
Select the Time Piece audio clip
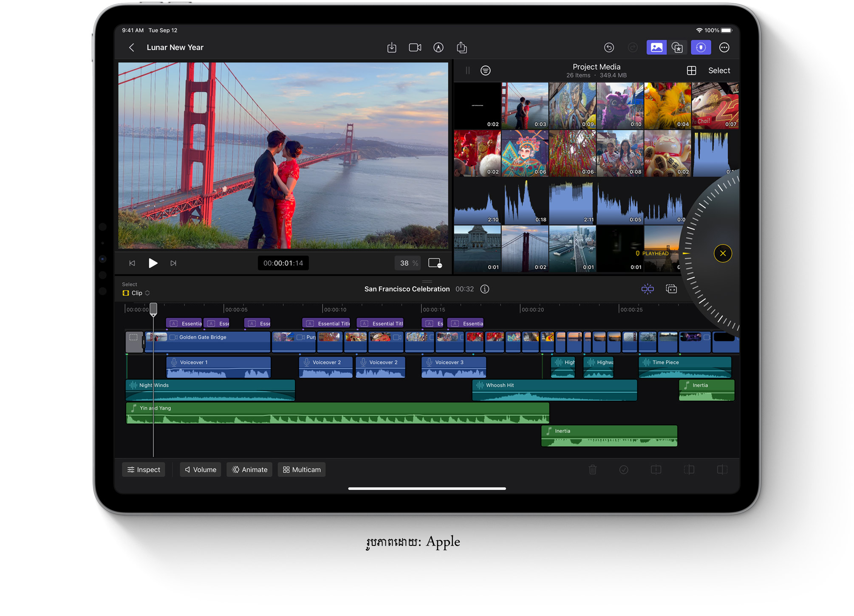pyautogui.click(x=685, y=367)
